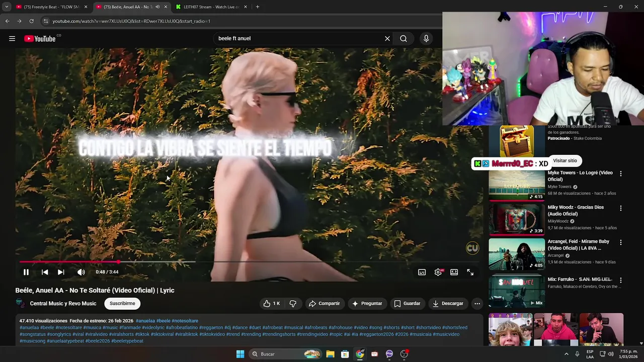
Task: Reload the current page
Action: coord(31,21)
